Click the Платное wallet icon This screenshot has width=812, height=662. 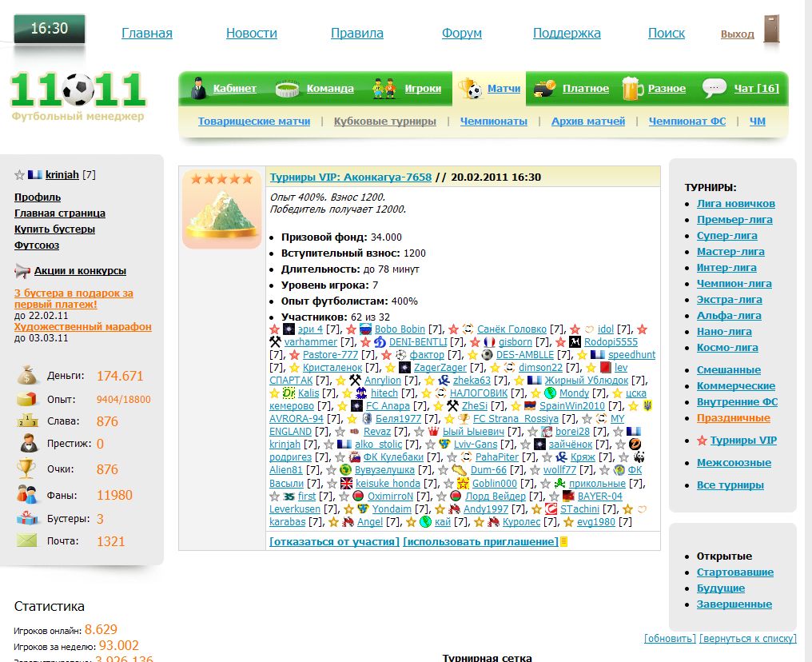(x=545, y=89)
